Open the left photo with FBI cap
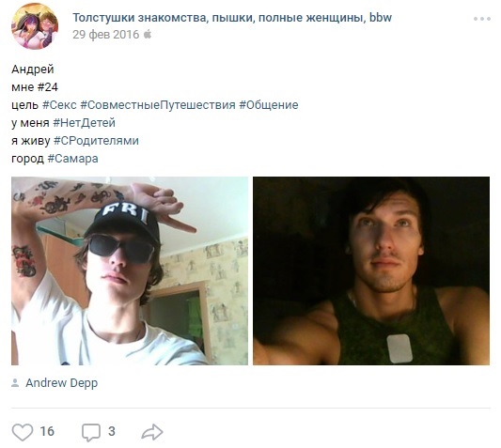The image size is (501, 448). click(x=130, y=270)
